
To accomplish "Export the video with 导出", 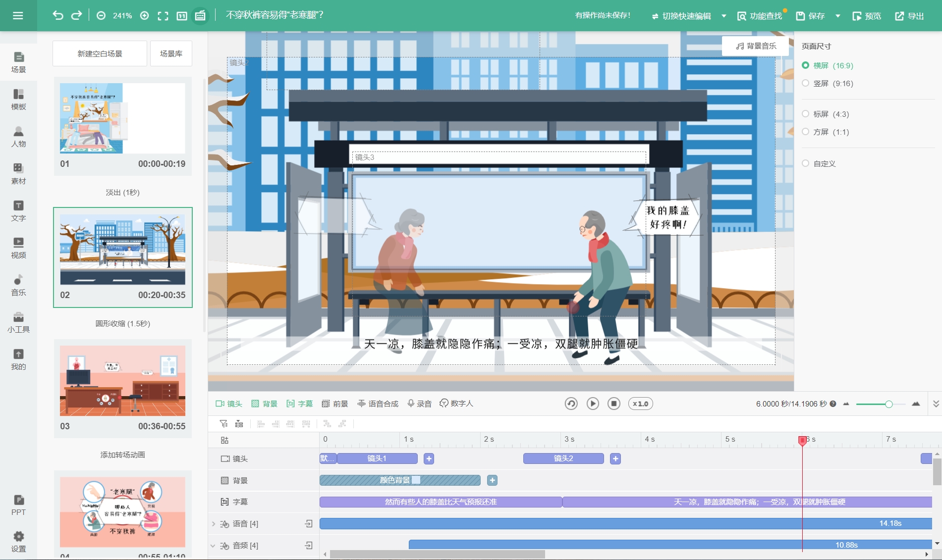I will [909, 16].
